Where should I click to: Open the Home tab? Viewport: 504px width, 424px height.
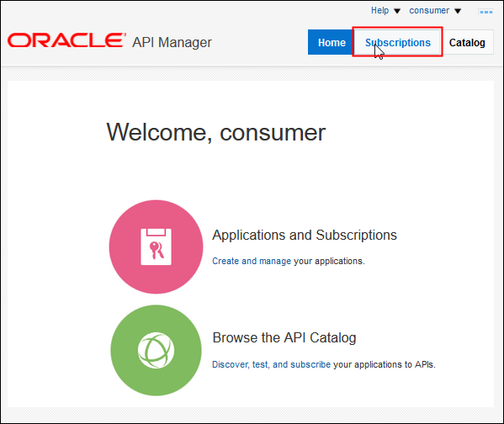pos(331,42)
